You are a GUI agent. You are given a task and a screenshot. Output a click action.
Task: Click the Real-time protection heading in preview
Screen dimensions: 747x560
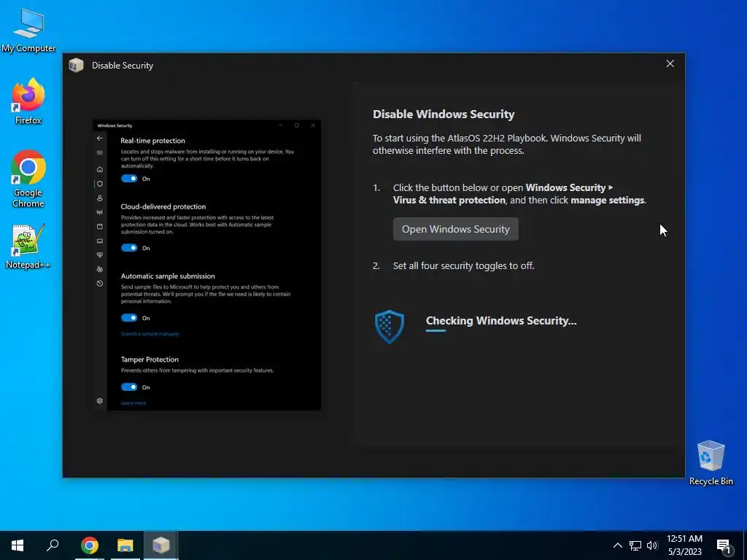tap(152, 141)
